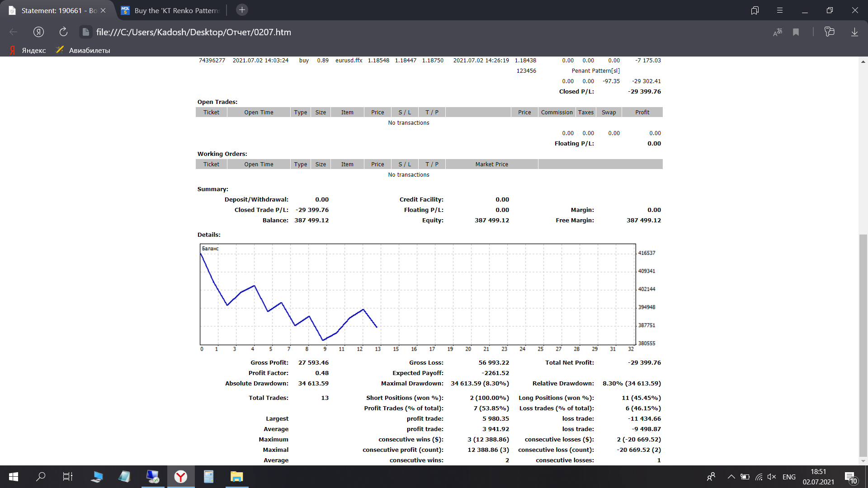Switch ENG input language indicator
The image size is (868, 488).
click(789, 477)
